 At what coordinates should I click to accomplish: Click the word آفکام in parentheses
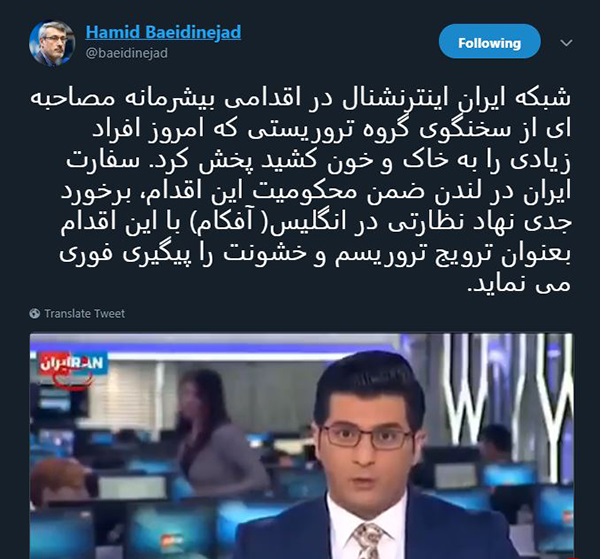[224, 223]
